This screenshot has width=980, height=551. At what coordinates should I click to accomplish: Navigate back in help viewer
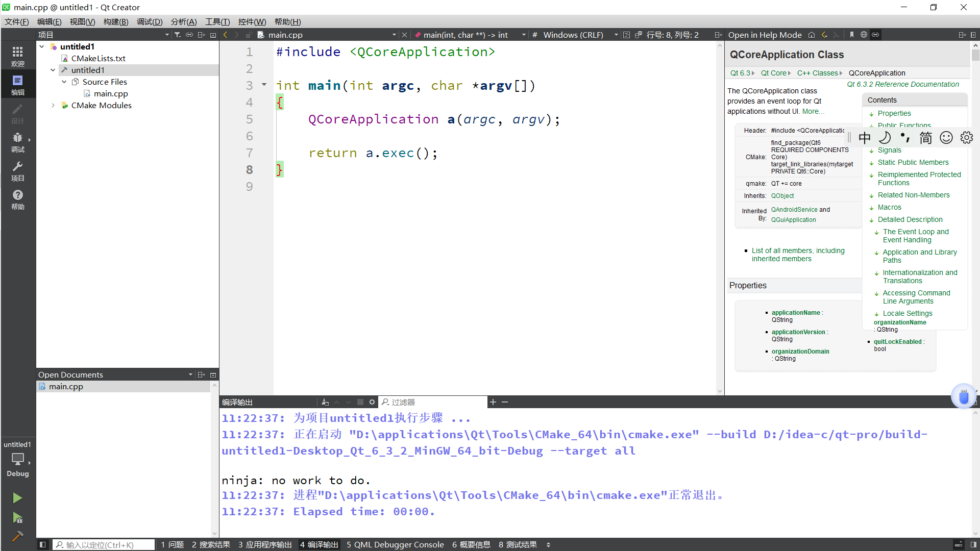click(824, 35)
